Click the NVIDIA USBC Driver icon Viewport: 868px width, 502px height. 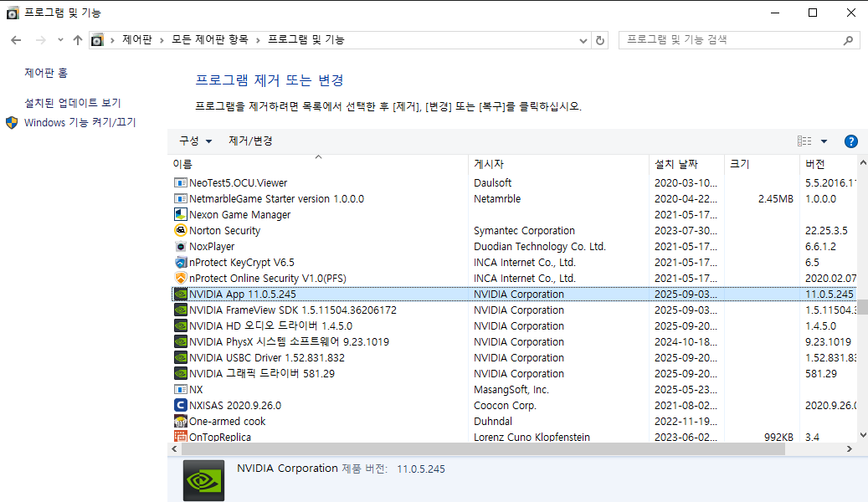tap(180, 357)
